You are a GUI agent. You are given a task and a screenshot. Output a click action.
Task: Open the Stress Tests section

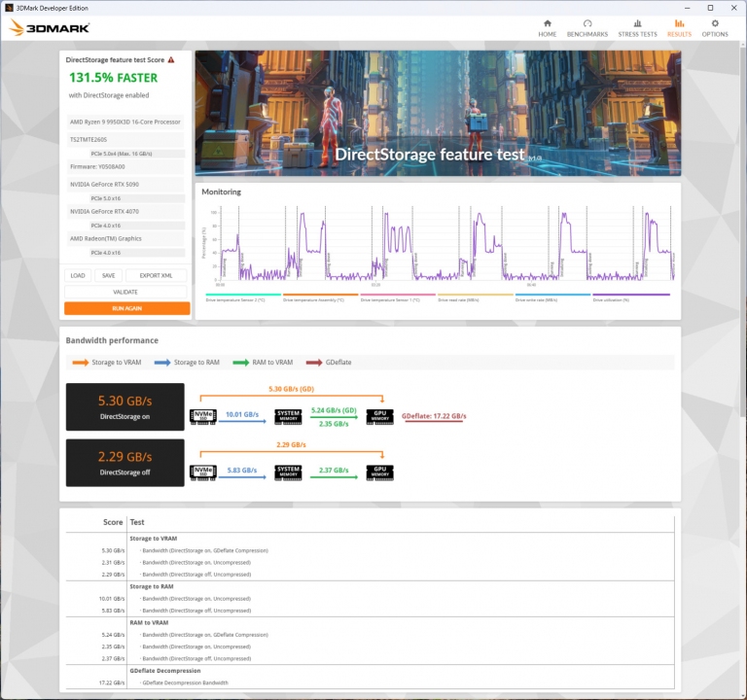pos(637,27)
